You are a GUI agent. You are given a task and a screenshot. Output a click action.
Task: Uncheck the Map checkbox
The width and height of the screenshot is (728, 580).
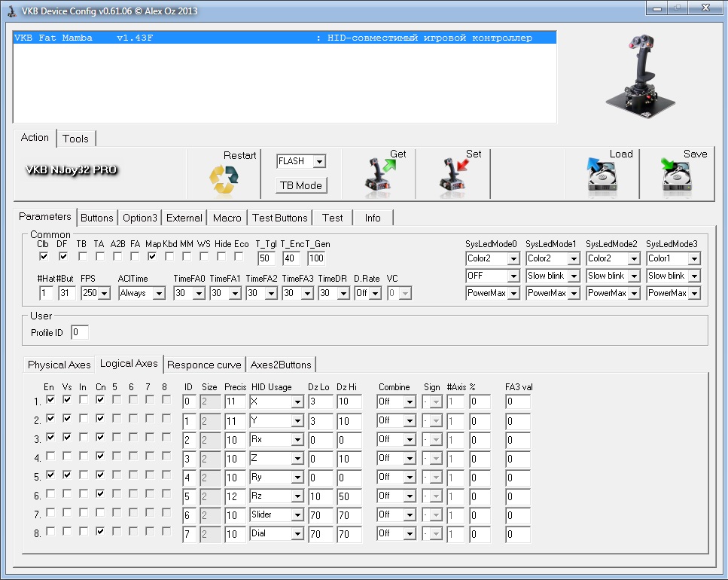152,256
